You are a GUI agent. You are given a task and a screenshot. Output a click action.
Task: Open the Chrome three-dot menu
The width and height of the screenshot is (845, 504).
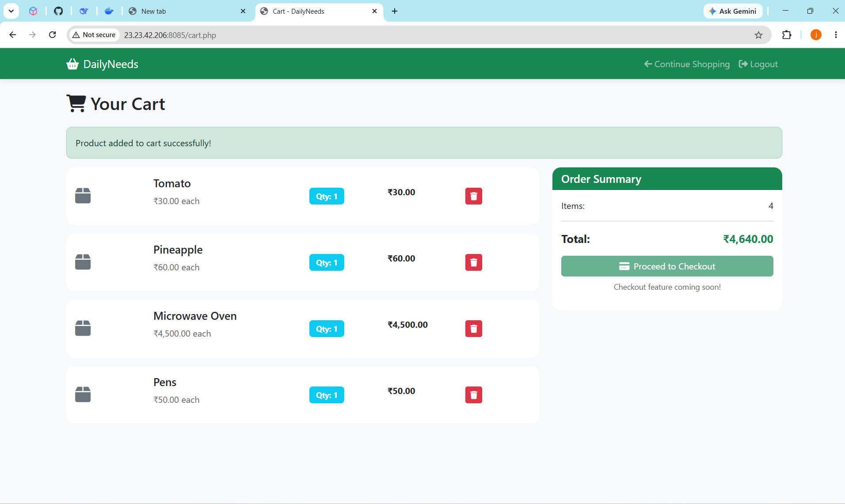836,35
